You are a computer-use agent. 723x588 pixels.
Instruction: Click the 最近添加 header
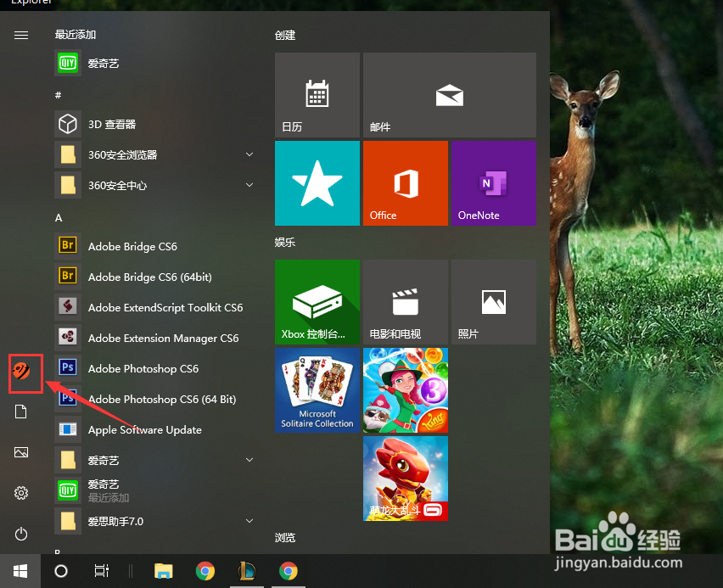pos(76,35)
